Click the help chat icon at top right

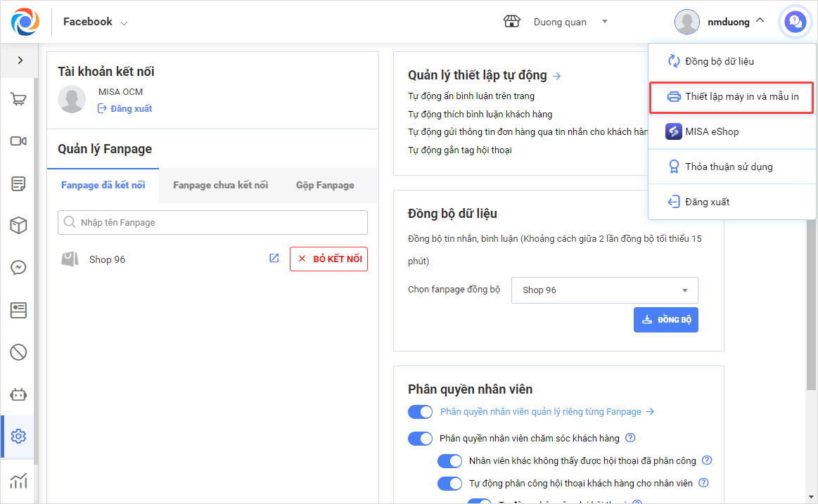pos(795,22)
